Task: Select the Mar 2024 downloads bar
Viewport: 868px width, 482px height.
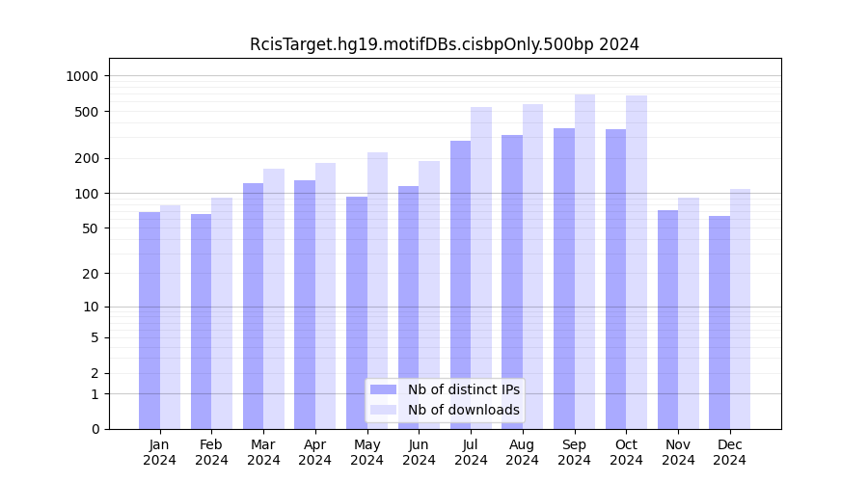Action: 274,299
